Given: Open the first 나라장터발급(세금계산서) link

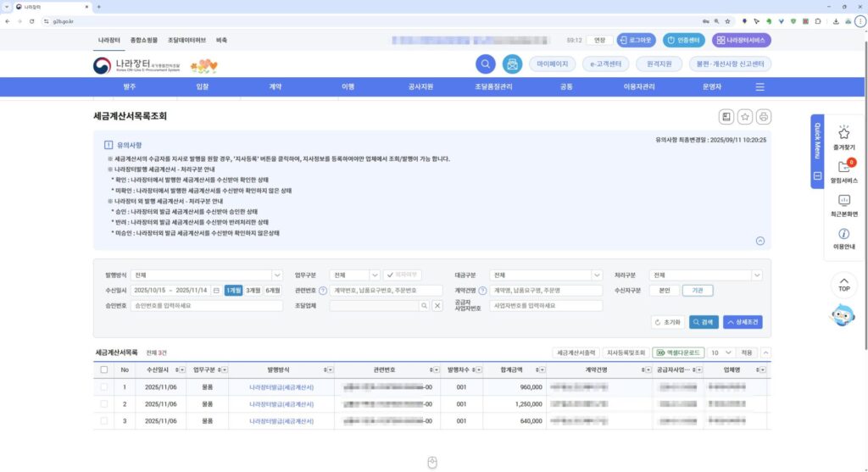Looking at the screenshot, I should click(281, 387).
